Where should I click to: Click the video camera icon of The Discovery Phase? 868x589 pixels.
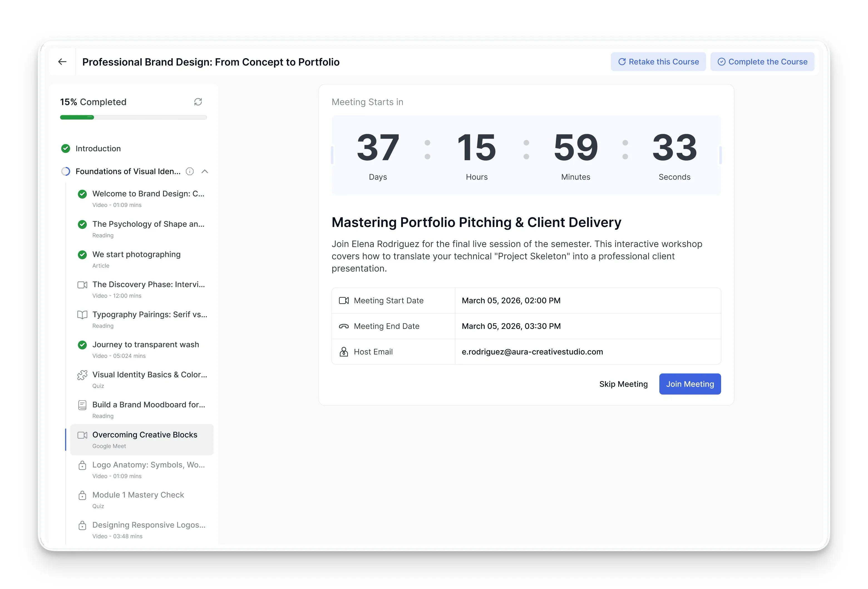click(82, 284)
